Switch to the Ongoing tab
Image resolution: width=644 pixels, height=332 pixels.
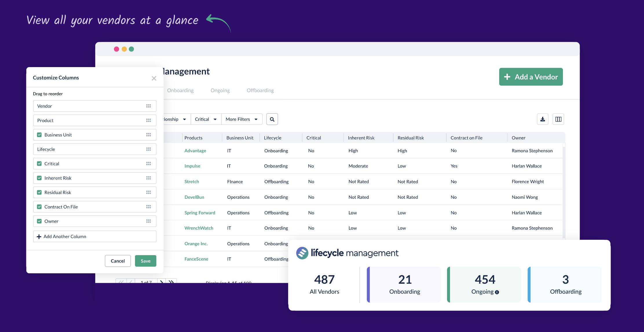click(220, 91)
